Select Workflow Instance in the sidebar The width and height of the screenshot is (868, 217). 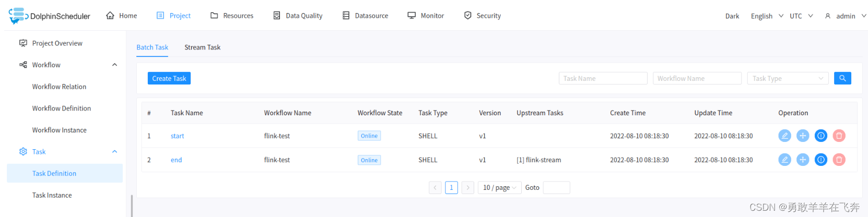point(59,130)
